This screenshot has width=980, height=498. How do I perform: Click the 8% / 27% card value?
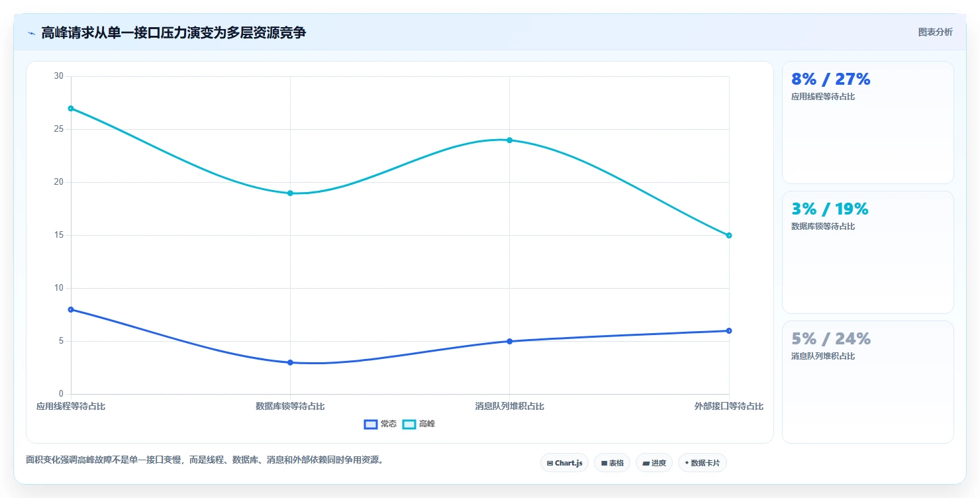(830, 79)
